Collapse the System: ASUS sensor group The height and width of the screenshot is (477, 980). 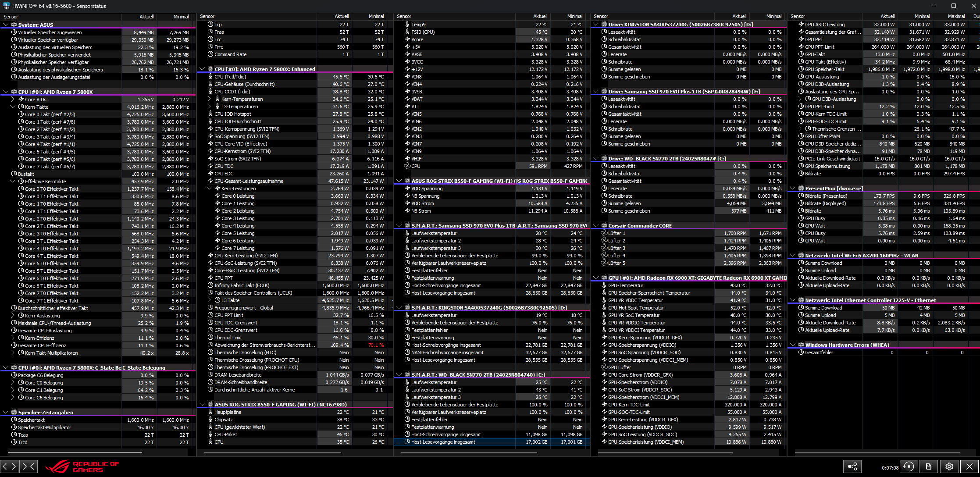(x=6, y=25)
